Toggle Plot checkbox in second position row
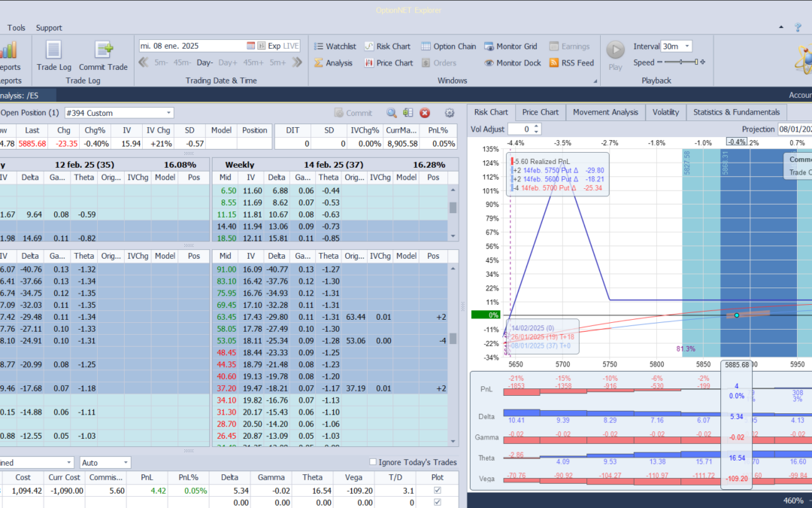This screenshot has width=812, height=508. 438,502
